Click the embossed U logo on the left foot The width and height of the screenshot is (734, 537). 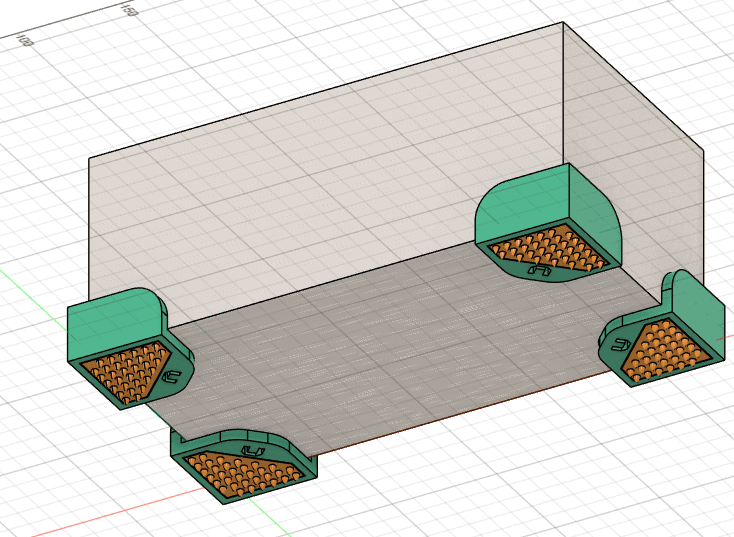tap(170, 377)
